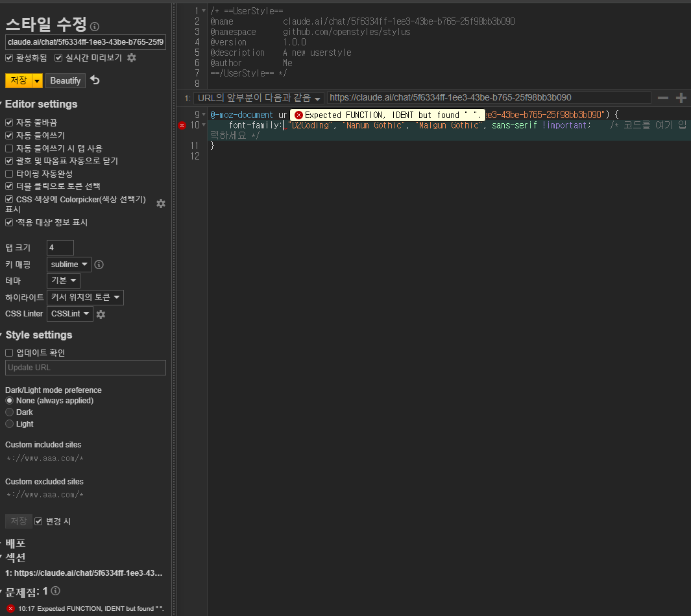Open live preview settings gear
Image resolution: width=691 pixels, height=616 pixels.
coord(131,58)
